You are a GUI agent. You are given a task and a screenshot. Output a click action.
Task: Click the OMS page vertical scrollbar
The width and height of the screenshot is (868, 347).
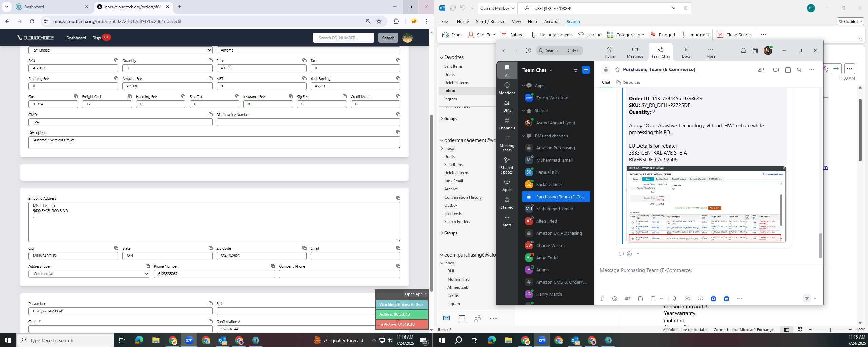431,203
